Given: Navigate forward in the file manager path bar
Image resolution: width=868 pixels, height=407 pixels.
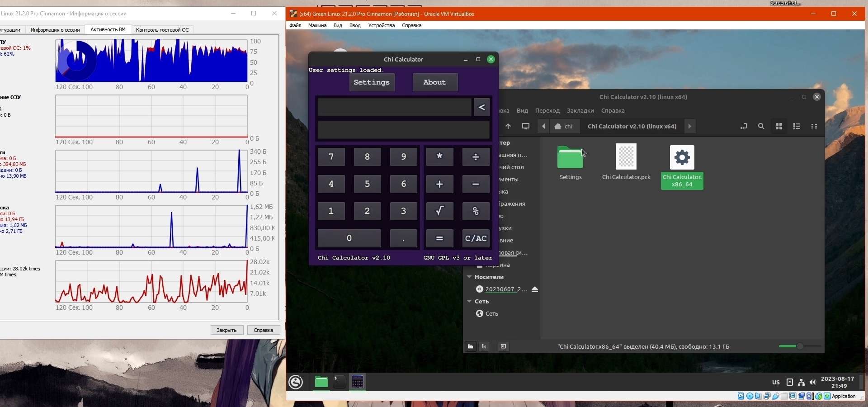Looking at the screenshot, I should tap(689, 127).
